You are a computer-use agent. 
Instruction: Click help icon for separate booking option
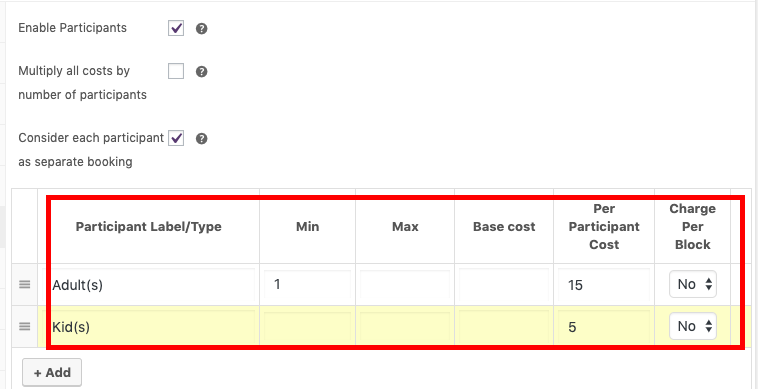tap(202, 139)
